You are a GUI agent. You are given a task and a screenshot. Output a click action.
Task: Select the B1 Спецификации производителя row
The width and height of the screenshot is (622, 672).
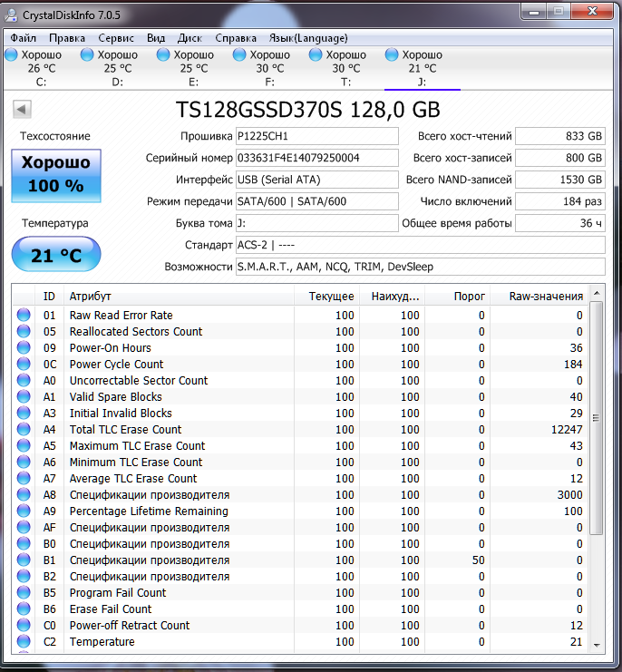click(300, 560)
